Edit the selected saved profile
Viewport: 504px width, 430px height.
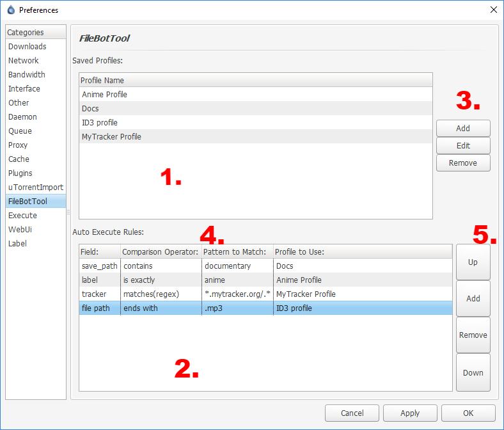click(x=463, y=146)
